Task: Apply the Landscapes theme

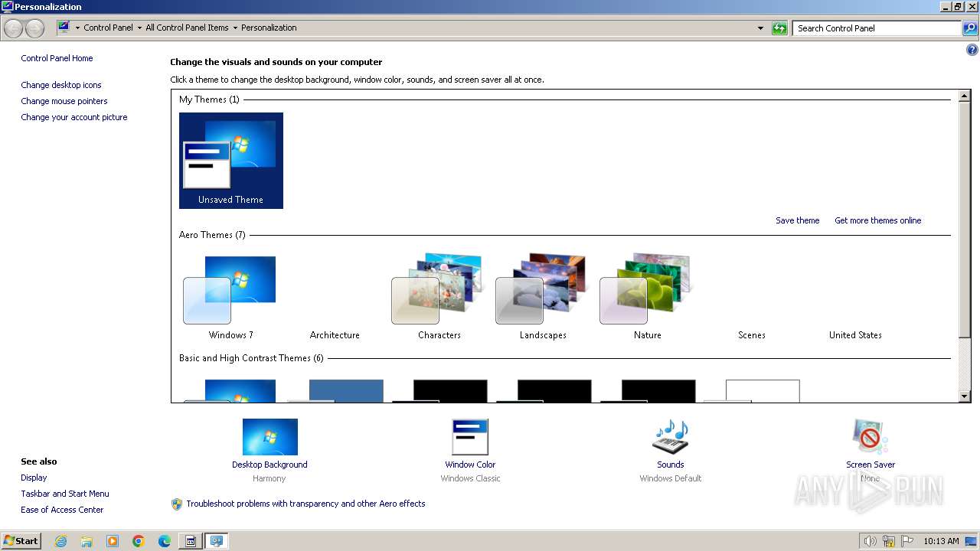Action: (x=543, y=298)
